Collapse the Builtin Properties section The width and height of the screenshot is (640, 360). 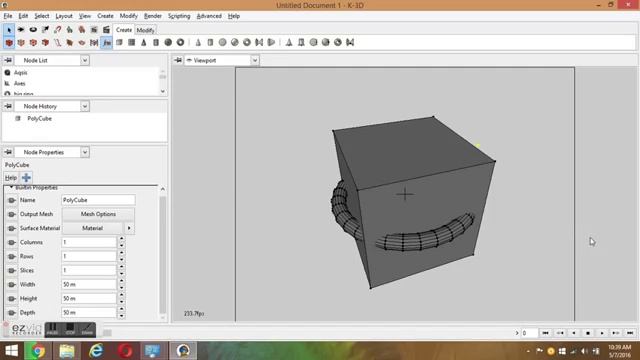[x=11, y=187]
